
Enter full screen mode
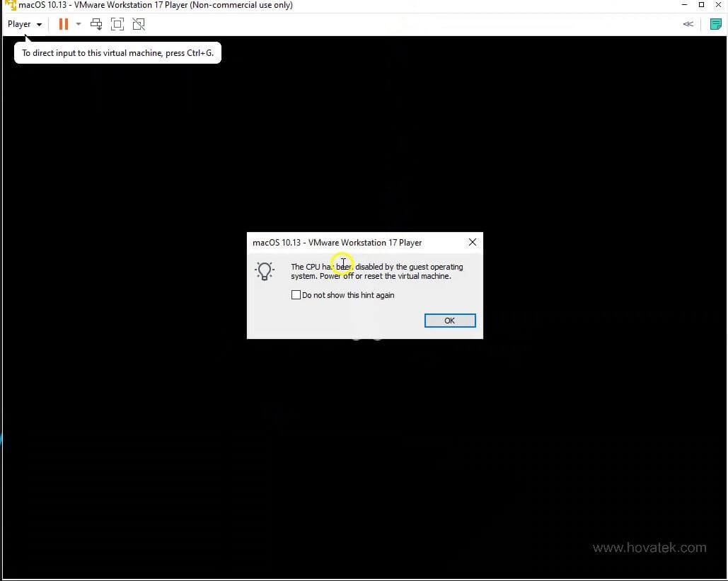click(x=117, y=23)
